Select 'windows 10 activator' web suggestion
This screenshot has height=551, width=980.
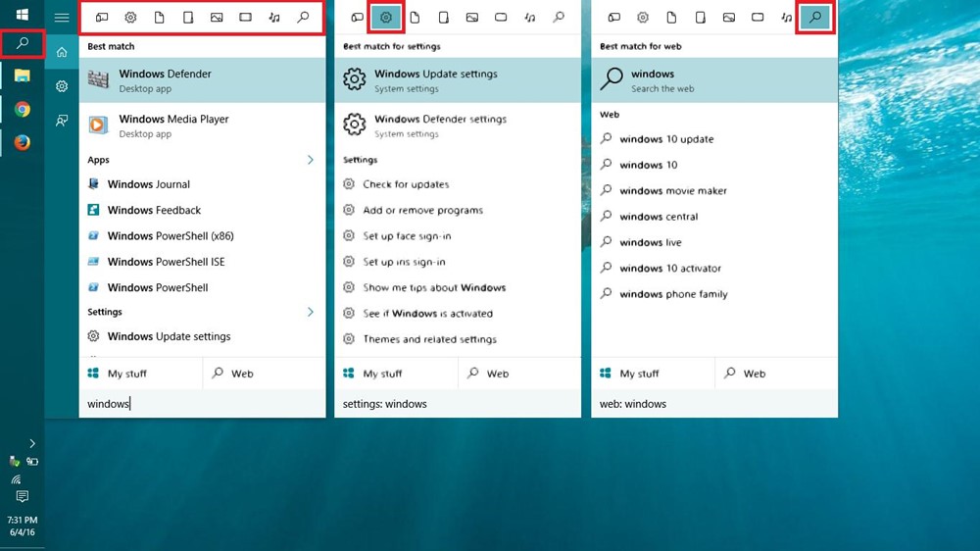tap(714, 269)
